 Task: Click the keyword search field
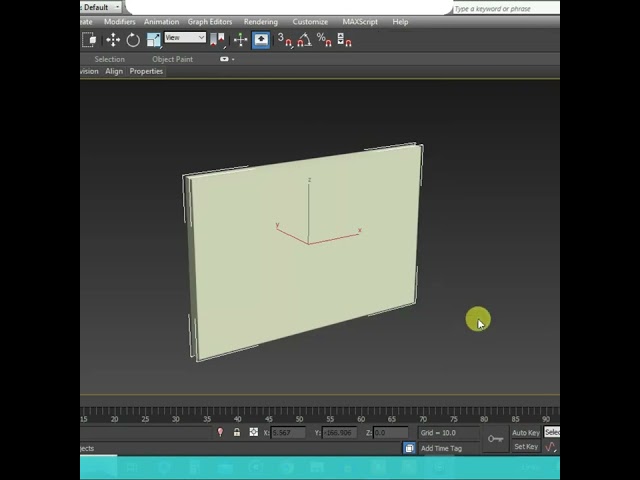[x=506, y=9]
